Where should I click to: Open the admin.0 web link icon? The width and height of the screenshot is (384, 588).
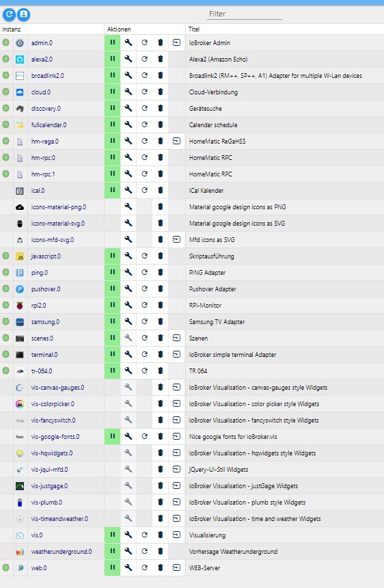[x=176, y=43]
